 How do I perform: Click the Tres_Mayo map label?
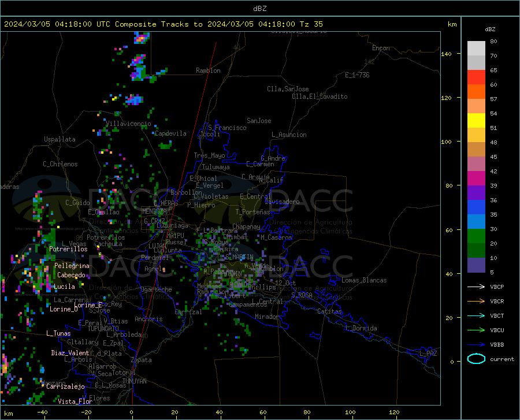(209, 155)
